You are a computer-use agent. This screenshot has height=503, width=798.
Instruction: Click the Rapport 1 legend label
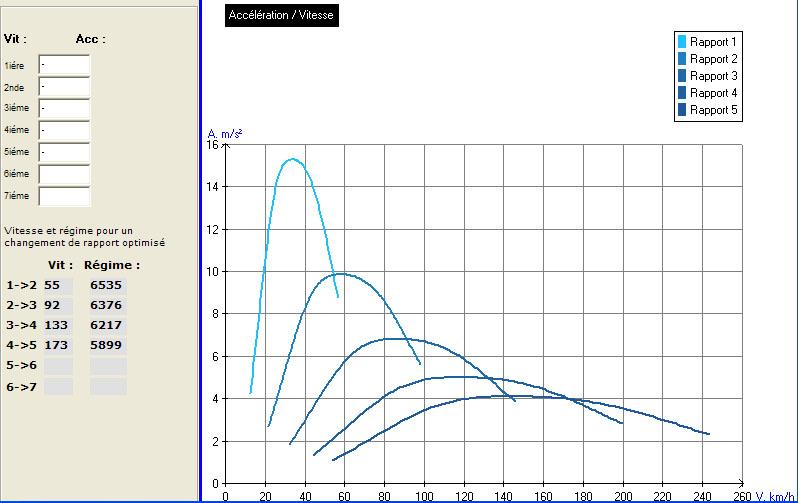tap(713, 42)
